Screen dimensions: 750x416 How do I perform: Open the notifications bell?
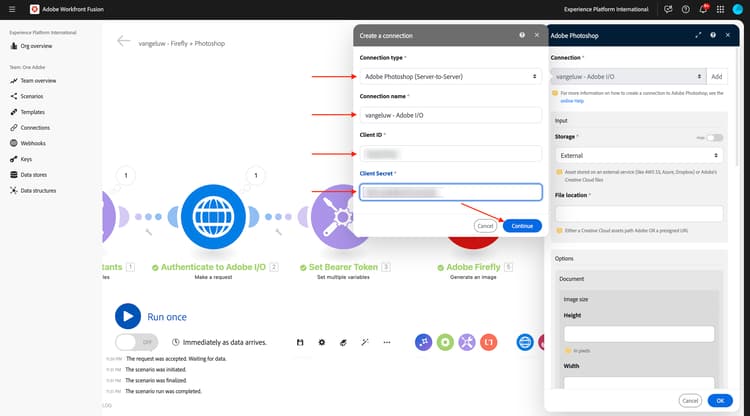pyautogui.click(x=703, y=9)
